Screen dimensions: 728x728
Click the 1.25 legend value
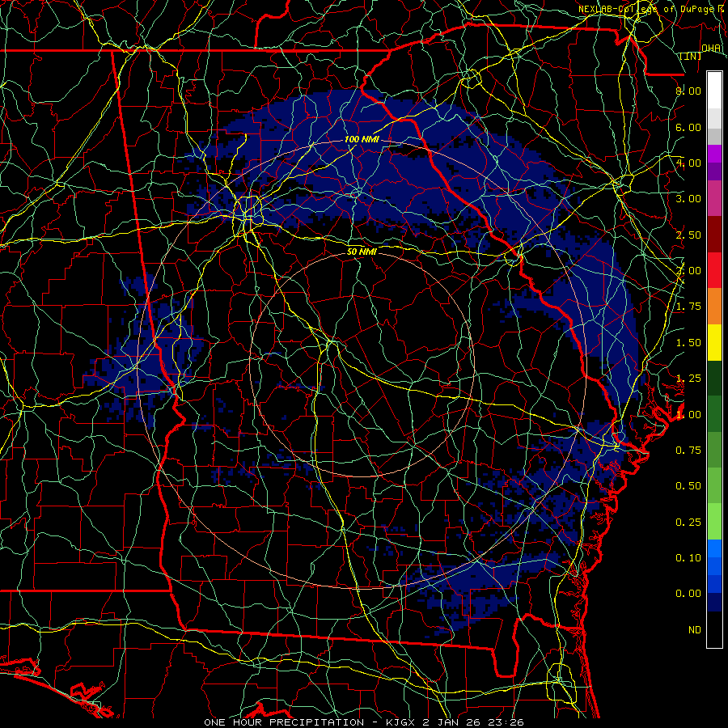688,379
